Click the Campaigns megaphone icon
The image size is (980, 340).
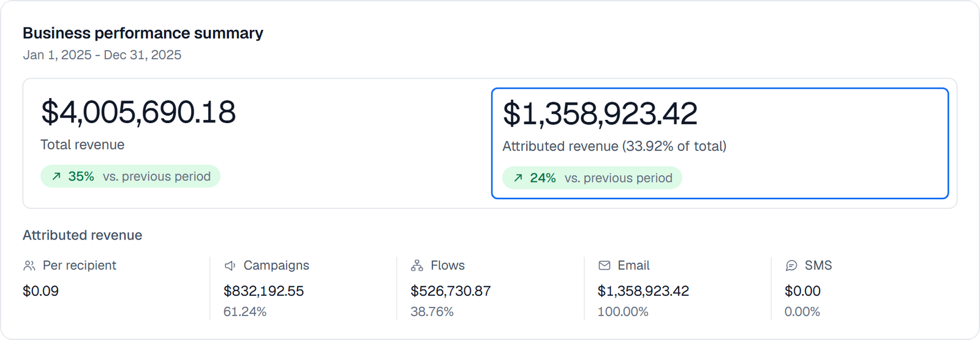point(230,266)
